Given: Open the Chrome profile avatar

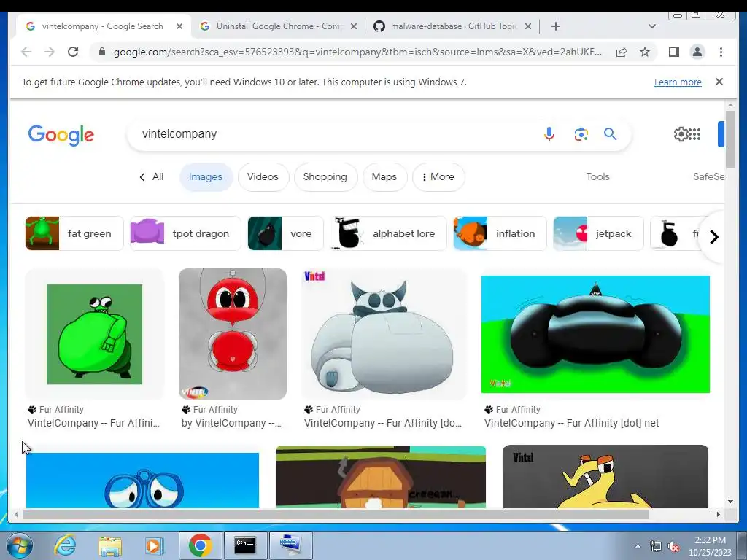Looking at the screenshot, I should point(697,52).
